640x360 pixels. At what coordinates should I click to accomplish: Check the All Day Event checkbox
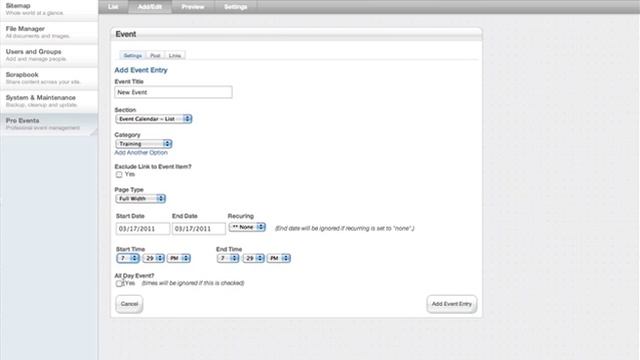[119, 283]
